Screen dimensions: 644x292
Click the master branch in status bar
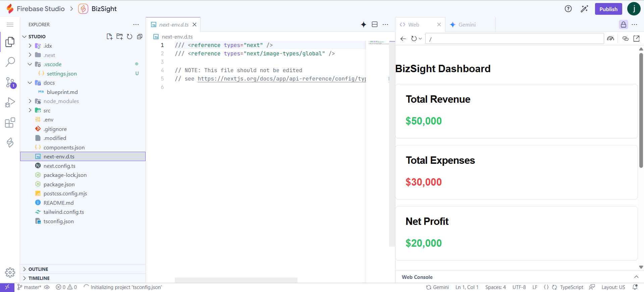(x=29, y=287)
